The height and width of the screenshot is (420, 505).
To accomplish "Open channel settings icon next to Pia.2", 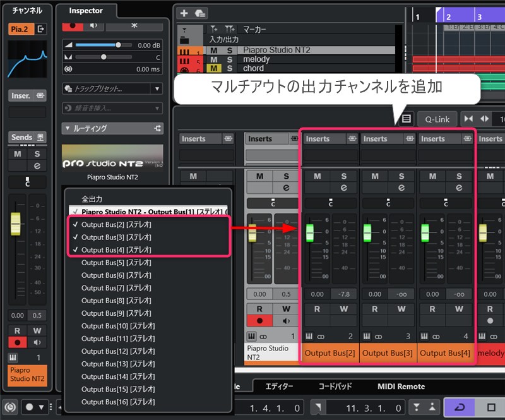I will tap(41, 29).
